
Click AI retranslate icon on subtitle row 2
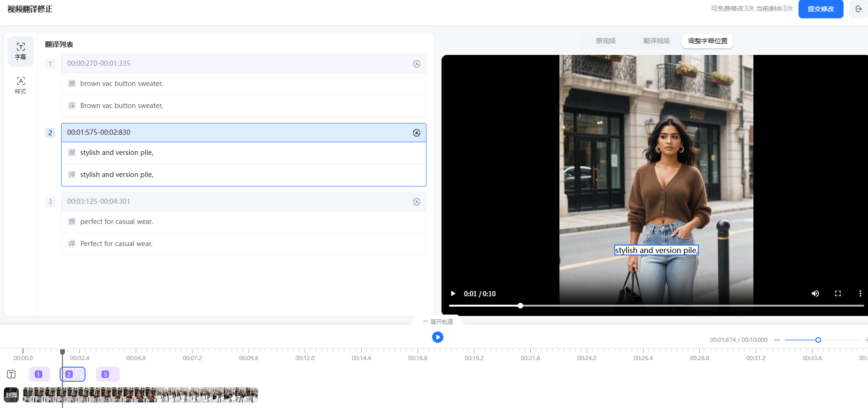click(x=416, y=133)
